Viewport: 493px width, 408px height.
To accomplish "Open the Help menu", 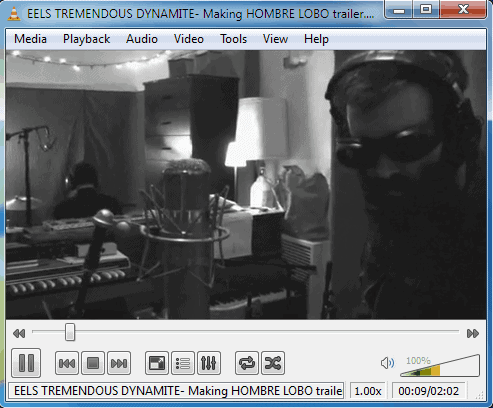I will (x=316, y=39).
